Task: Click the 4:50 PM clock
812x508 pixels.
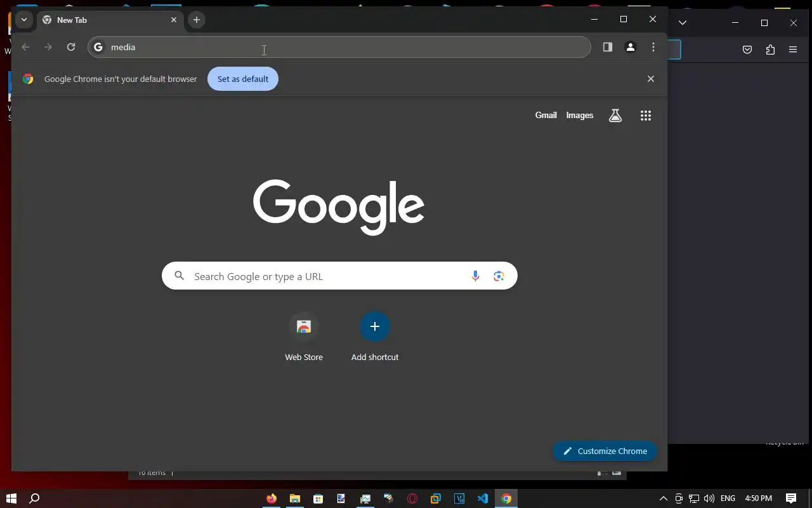Action: [x=759, y=498]
